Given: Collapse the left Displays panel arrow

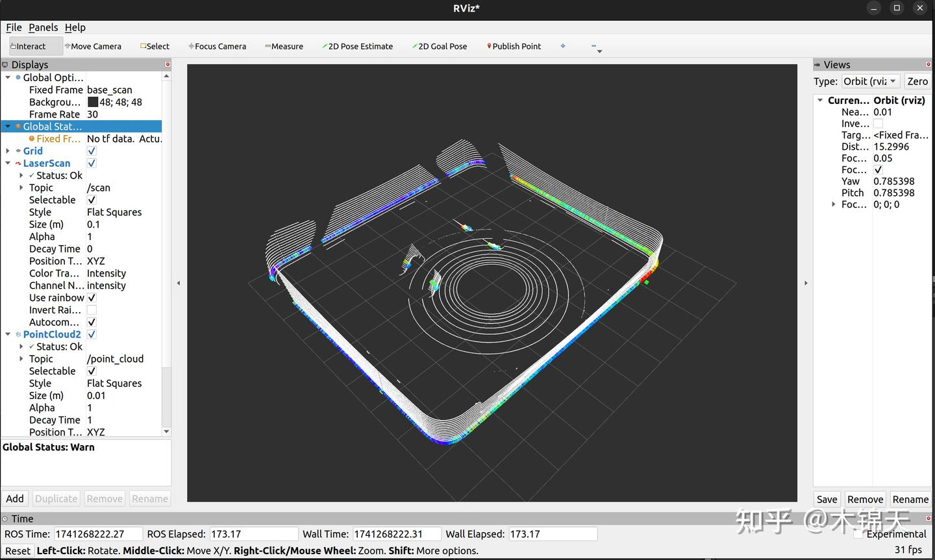Looking at the screenshot, I should pyautogui.click(x=179, y=283).
